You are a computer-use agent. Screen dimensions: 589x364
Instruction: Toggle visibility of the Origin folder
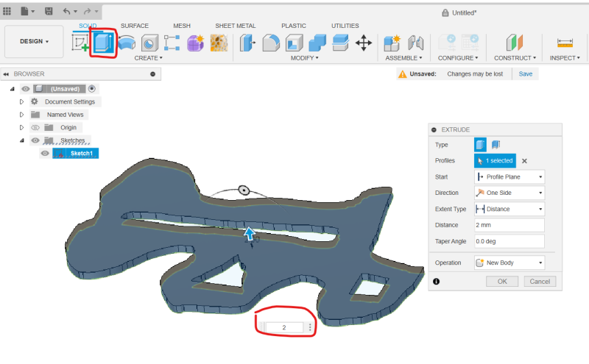35,128
